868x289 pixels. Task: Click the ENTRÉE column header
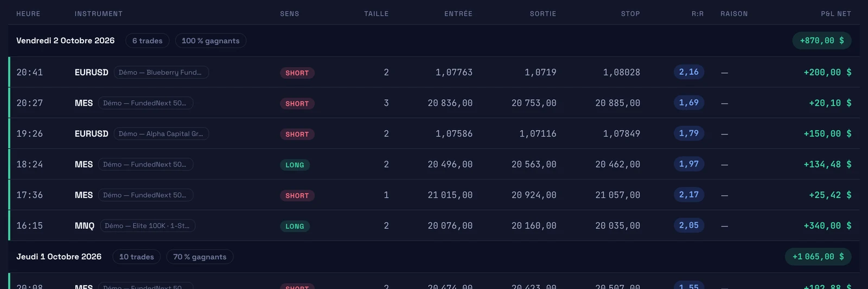458,14
